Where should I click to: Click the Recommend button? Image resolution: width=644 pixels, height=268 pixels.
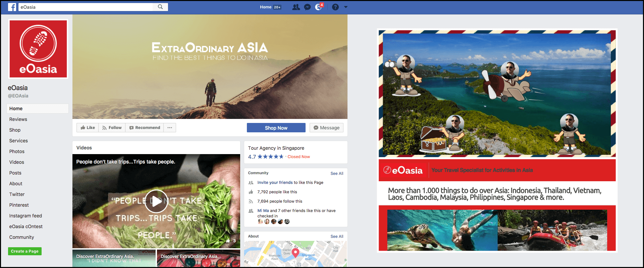(145, 128)
